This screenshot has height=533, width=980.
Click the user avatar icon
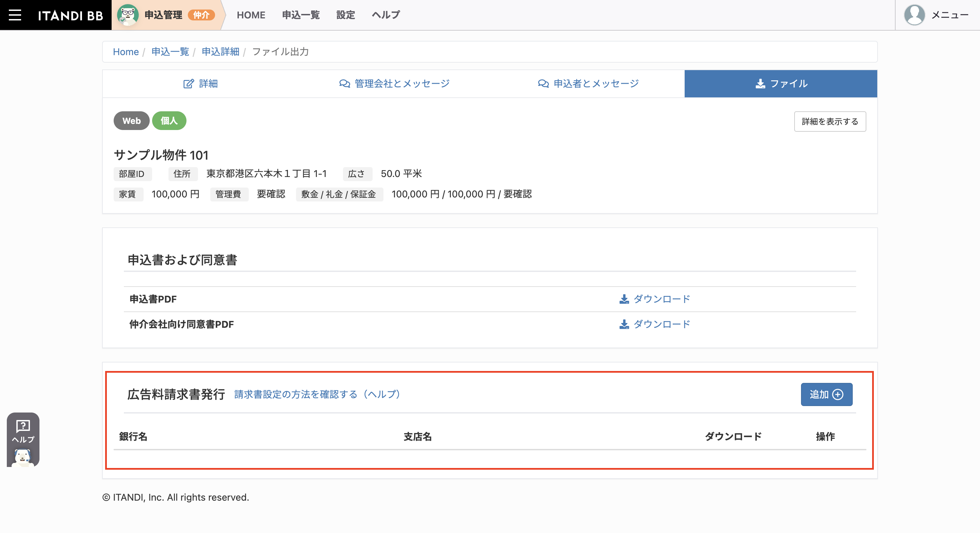click(x=914, y=15)
